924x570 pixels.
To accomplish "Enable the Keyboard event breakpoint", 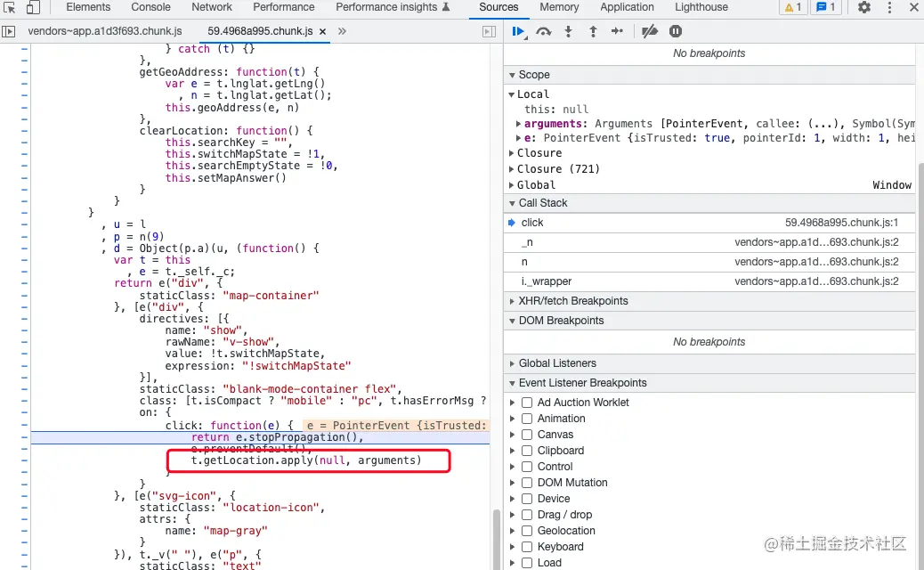I will click(525, 546).
